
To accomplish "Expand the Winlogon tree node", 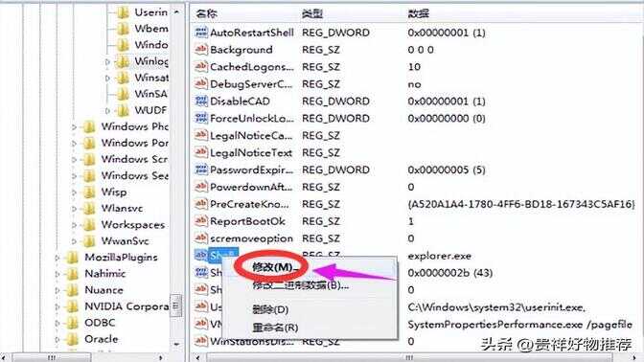I will pos(107,61).
